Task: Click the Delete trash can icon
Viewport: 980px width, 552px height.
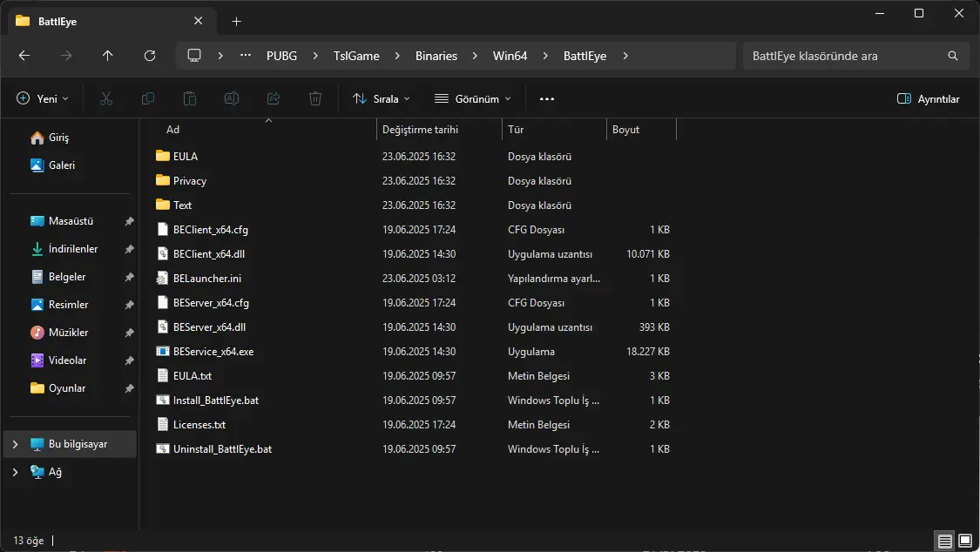Action: point(315,98)
